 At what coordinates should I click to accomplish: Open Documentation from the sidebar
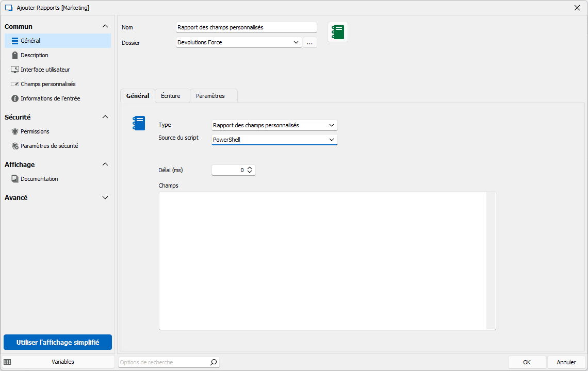15,179
